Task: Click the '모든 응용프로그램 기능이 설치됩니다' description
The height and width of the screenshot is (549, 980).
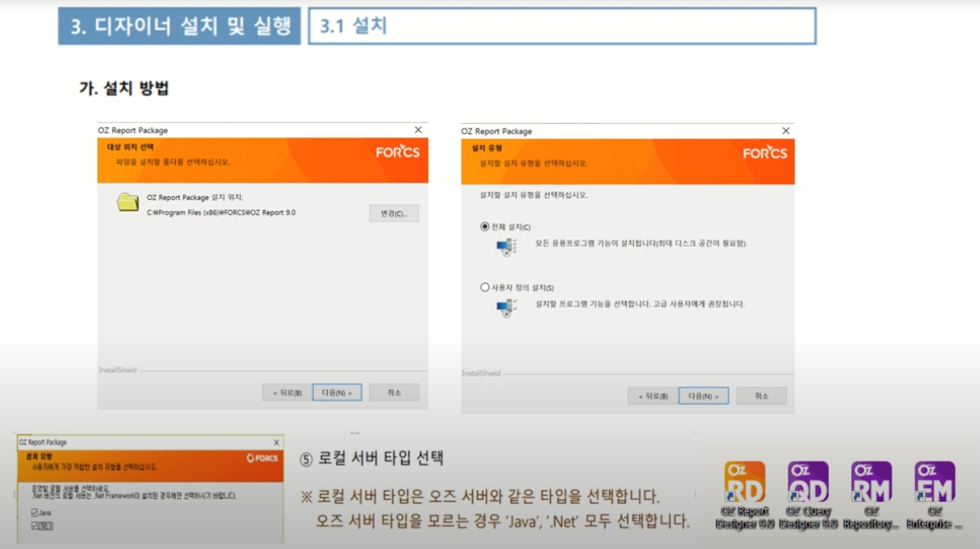Action: pyautogui.click(x=641, y=243)
